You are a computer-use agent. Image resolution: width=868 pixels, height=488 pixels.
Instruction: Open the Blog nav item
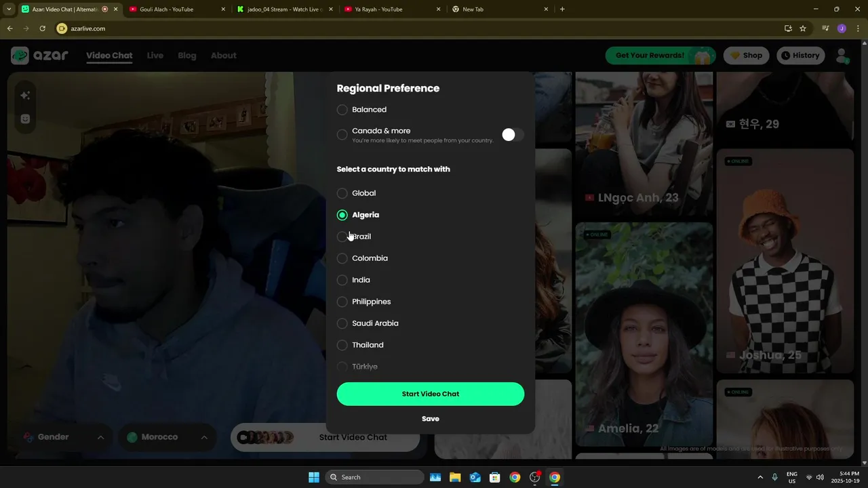[187, 56]
